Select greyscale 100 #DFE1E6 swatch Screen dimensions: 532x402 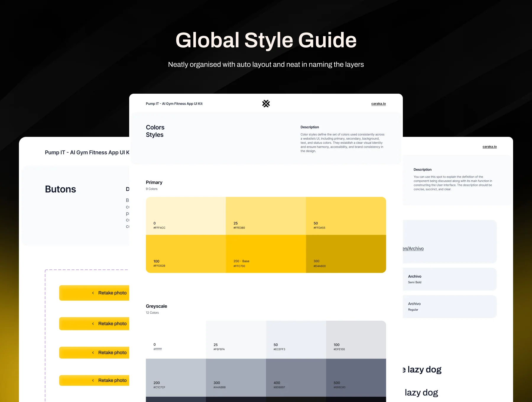tap(356, 340)
